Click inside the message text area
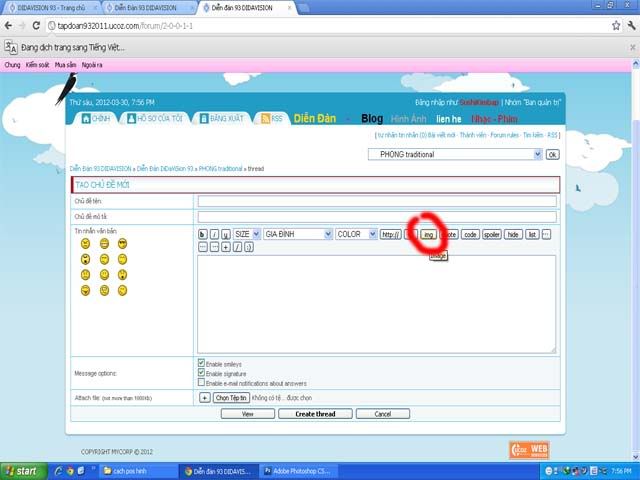Viewport: 640px width, 480px height. tap(376, 304)
